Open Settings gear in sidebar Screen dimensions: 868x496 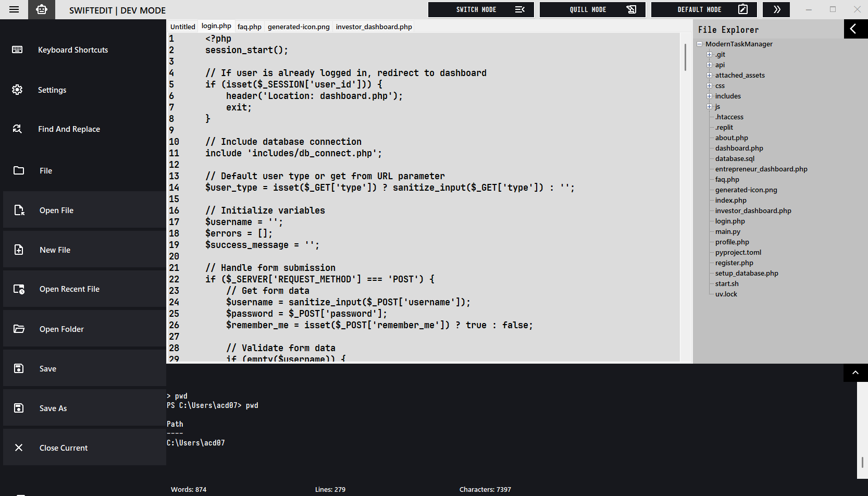coord(17,90)
